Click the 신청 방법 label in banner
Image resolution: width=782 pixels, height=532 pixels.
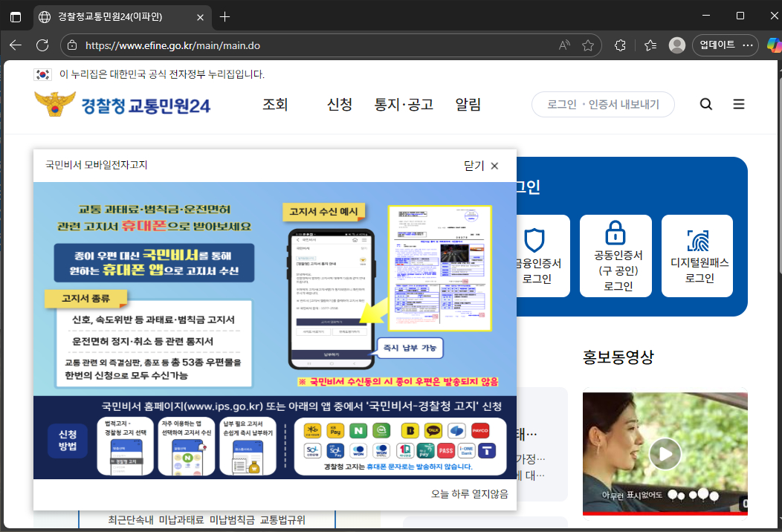coord(68,441)
